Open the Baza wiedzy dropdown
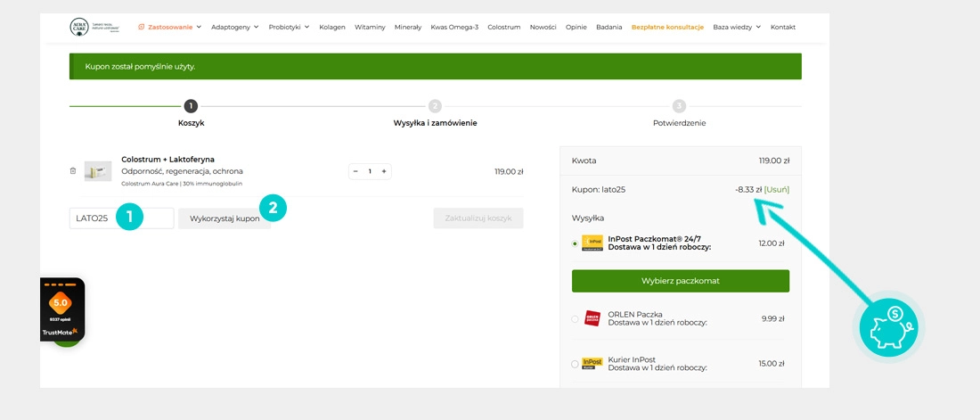Screen dimensions: 980x420 click(737, 27)
